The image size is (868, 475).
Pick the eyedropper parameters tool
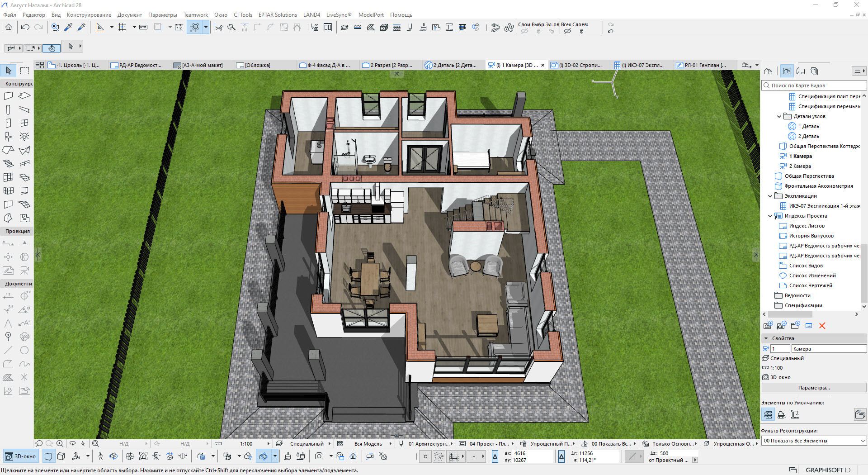(68, 28)
